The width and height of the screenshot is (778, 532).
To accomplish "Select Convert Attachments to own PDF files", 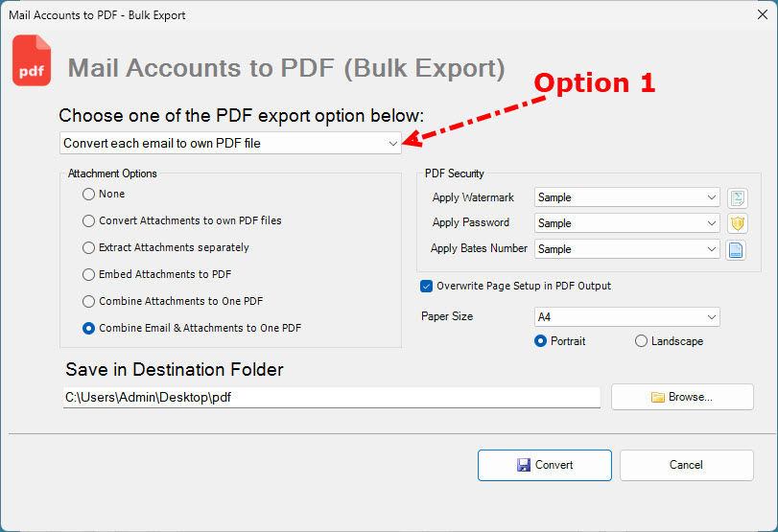I will [89, 220].
